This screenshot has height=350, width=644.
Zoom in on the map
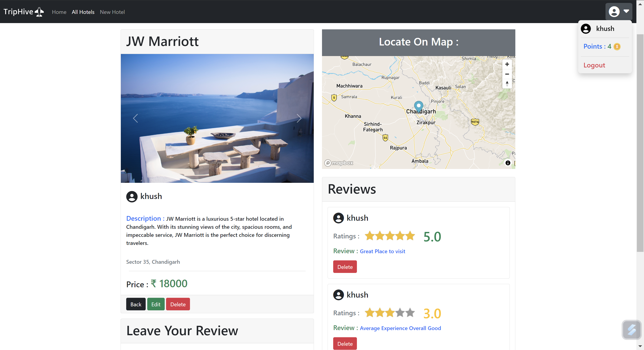pos(507,64)
